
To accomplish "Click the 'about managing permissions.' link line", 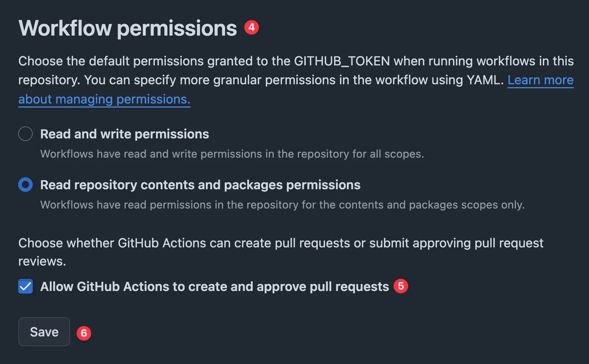I will [x=104, y=99].
